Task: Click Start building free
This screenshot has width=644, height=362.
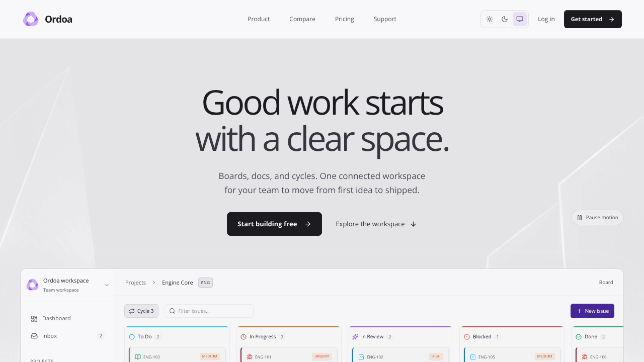Action: coord(274,224)
